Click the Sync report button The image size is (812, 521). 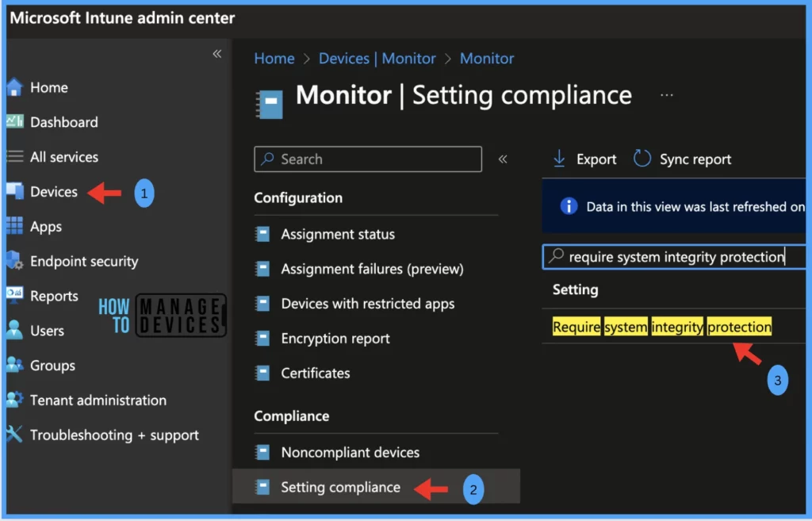click(x=683, y=159)
